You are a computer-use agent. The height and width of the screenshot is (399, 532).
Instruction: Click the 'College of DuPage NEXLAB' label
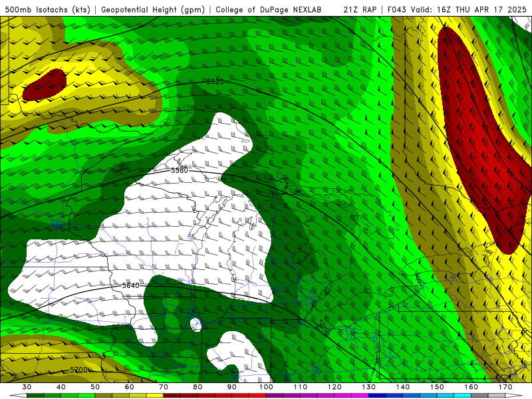click(268, 9)
